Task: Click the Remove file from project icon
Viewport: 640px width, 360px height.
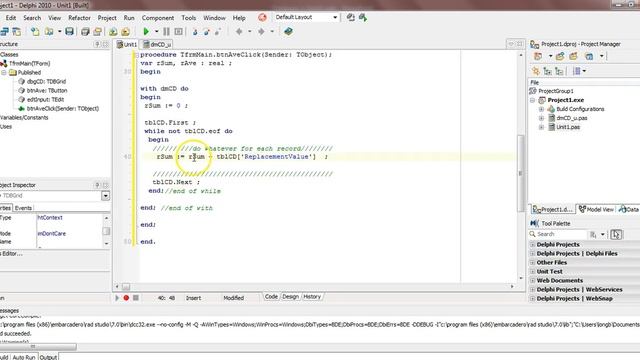Action: [x=125, y=31]
